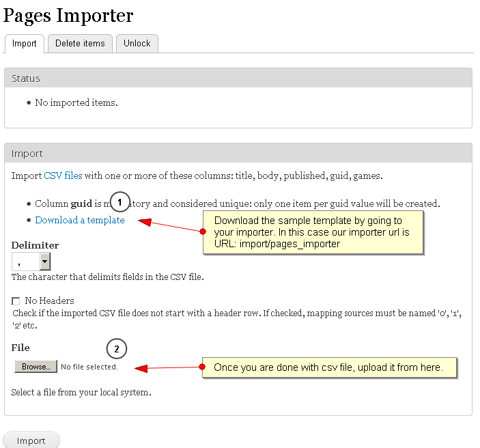Follow the CSV files link
The width and height of the screenshot is (480, 448).
(63, 176)
